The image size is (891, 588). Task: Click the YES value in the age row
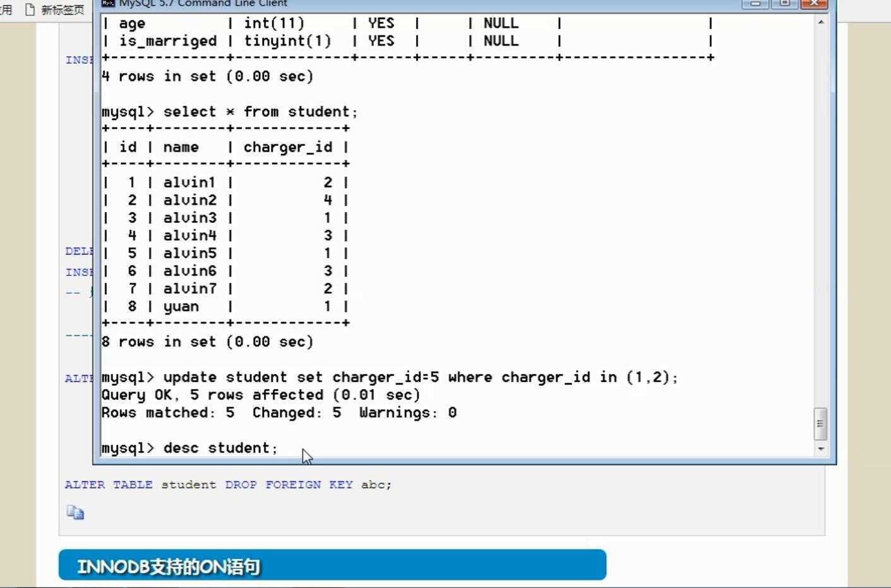[x=381, y=23]
